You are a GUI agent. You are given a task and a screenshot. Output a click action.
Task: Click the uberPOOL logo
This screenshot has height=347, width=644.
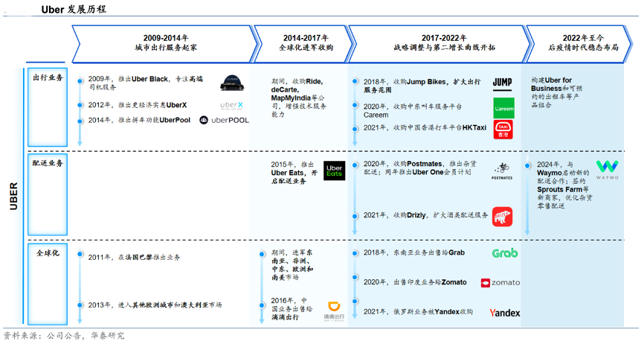tap(225, 120)
